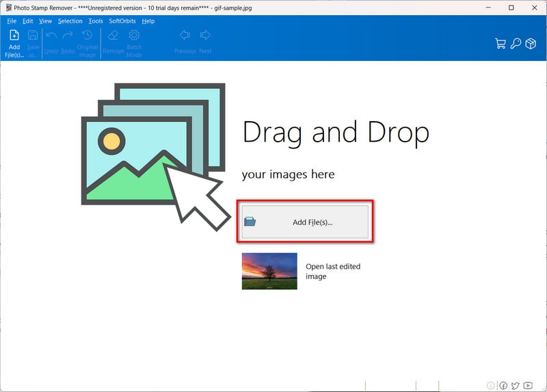Open the Tools menu
This screenshot has height=392, width=547.
pyautogui.click(x=96, y=21)
